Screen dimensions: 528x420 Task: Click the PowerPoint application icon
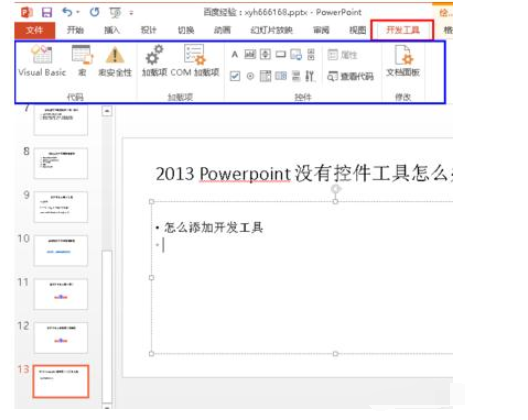point(26,12)
